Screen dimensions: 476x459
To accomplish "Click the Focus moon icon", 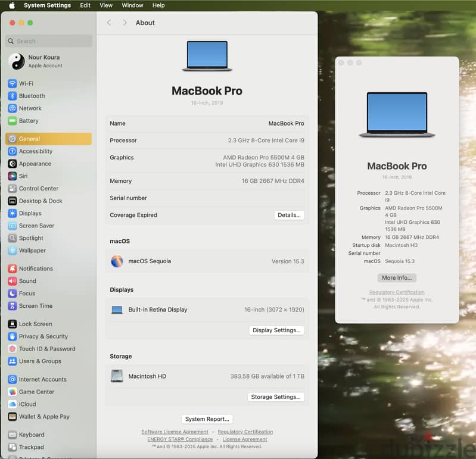I will [x=12, y=293].
